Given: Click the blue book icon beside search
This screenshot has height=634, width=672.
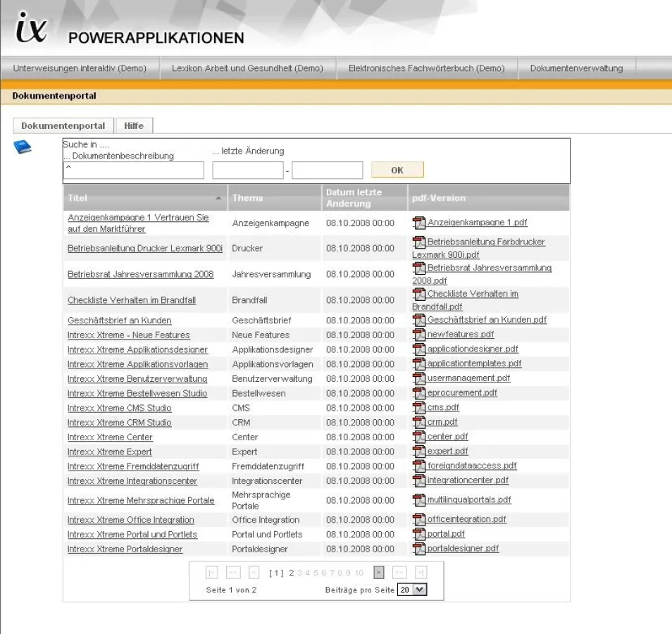Looking at the screenshot, I should pyautogui.click(x=23, y=147).
